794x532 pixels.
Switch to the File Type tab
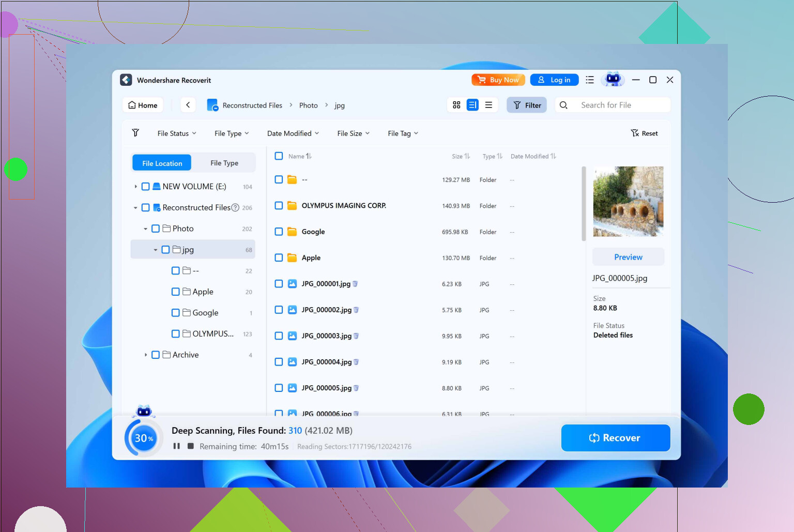[x=224, y=162]
